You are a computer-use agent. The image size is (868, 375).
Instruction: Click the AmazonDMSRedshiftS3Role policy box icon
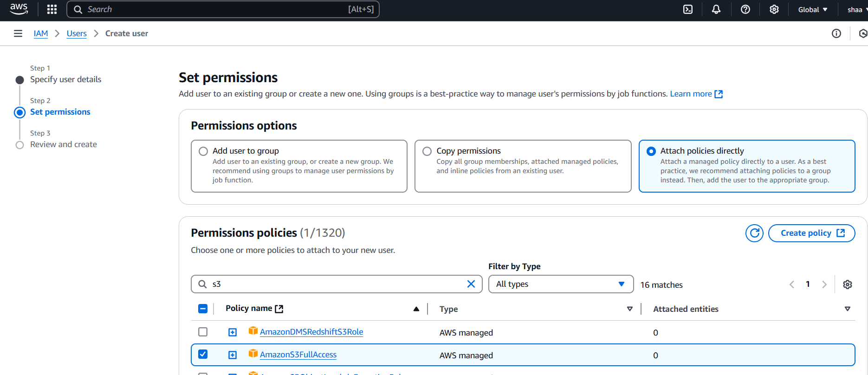[x=253, y=330]
